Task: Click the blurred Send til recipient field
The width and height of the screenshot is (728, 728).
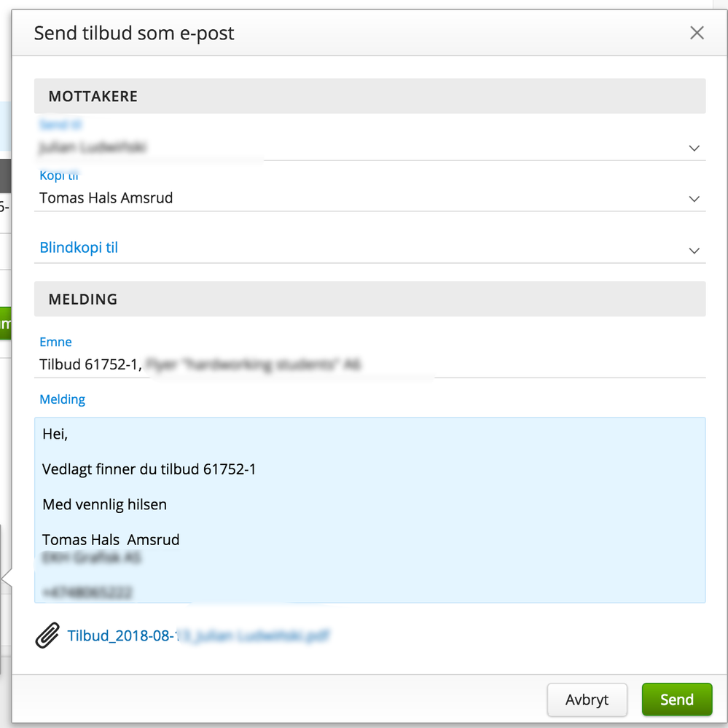Action: coord(369,147)
